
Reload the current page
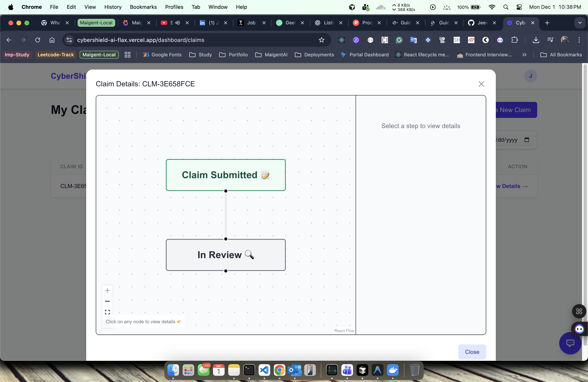tap(38, 40)
